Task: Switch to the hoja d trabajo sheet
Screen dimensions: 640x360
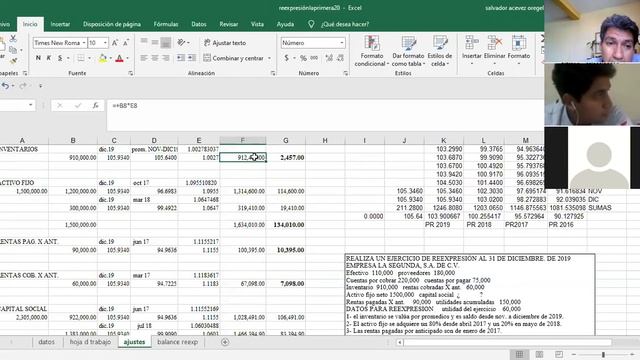Action: point(90,342)
